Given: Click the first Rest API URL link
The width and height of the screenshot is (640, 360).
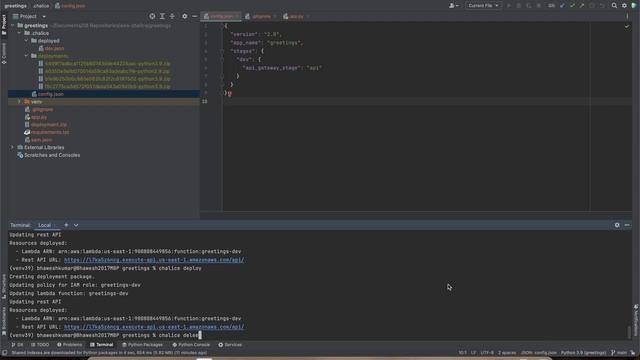Looking at the screenshot, I should click(x=154, y=260).
